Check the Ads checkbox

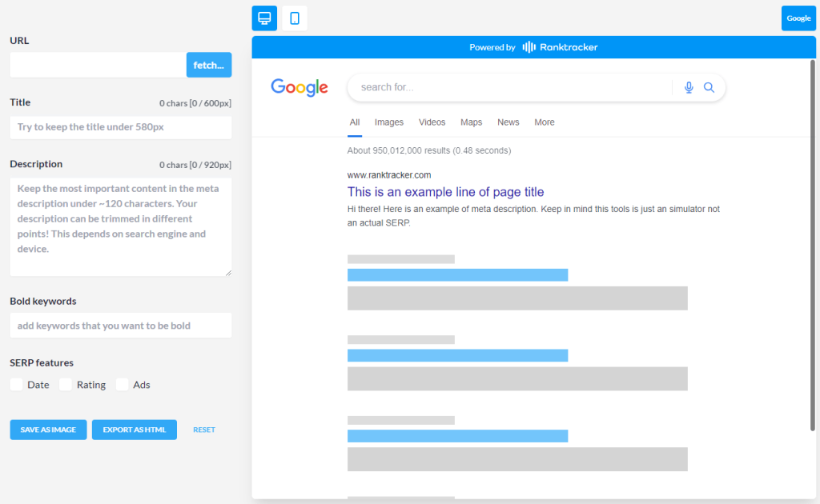click(122, 384)
